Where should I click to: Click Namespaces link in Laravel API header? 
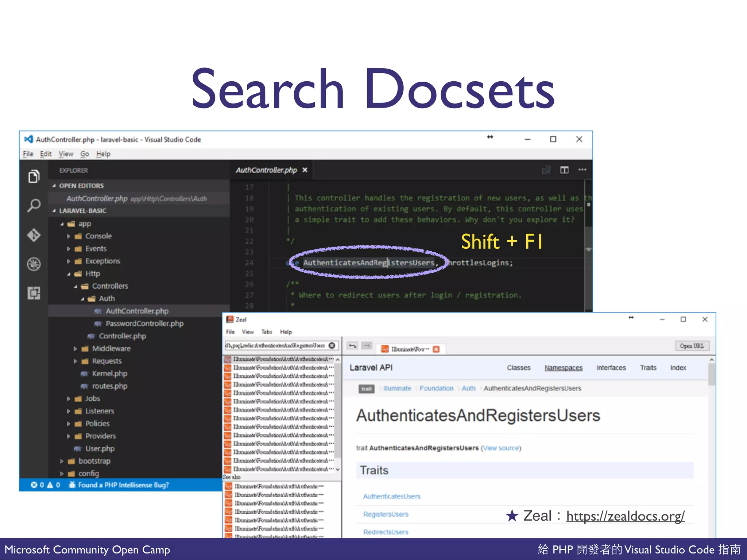tap(564, 367)
